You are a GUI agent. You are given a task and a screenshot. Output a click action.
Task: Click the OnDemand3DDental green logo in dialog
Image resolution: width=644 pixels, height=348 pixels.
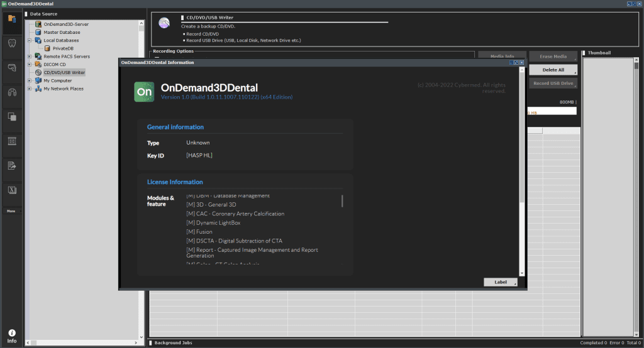pyautogui.click(x=144, y=92)
